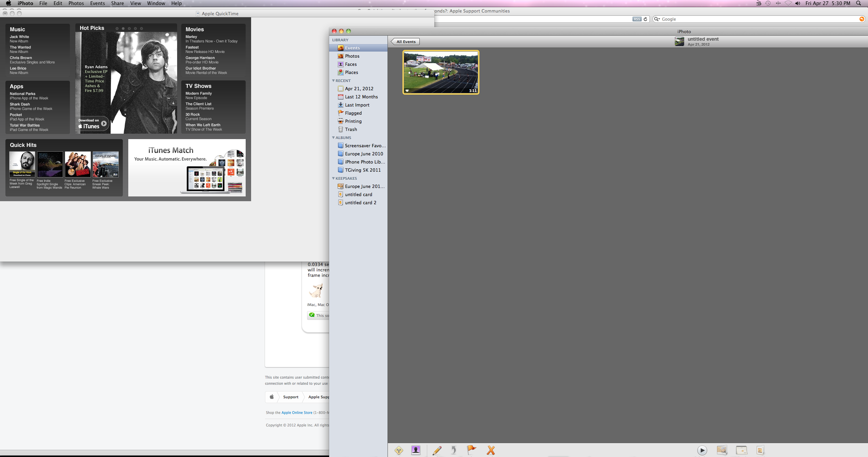
Task: Select the Europe June 2010 album
Action: (x=364, y=154)
